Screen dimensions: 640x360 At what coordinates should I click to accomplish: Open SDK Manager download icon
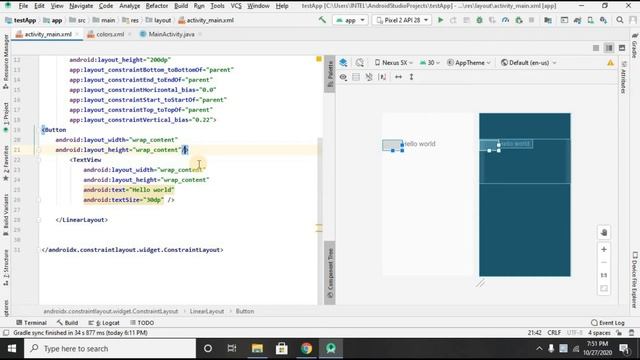(603, 20)
